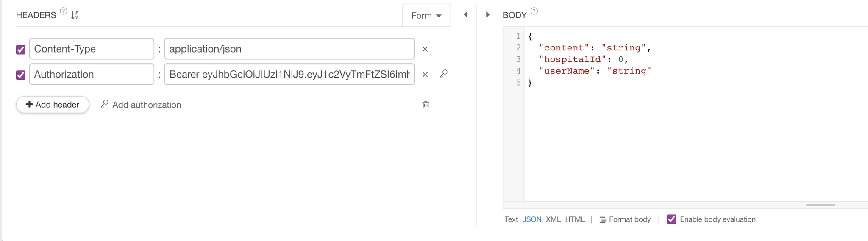The image size is (868, 241).
Task: Remove the Content-Type header row
Action: 425,49
